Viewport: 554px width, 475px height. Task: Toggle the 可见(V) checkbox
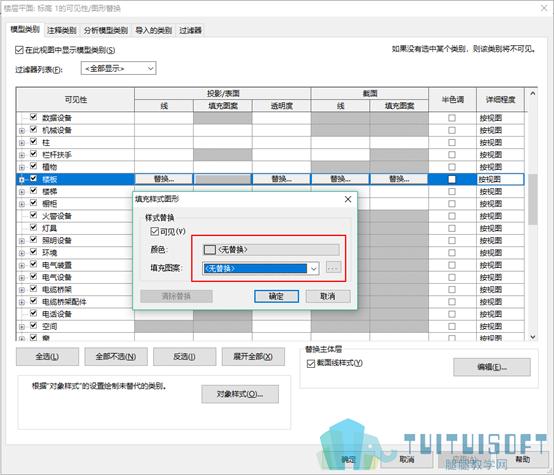click(x=154, y=231)
